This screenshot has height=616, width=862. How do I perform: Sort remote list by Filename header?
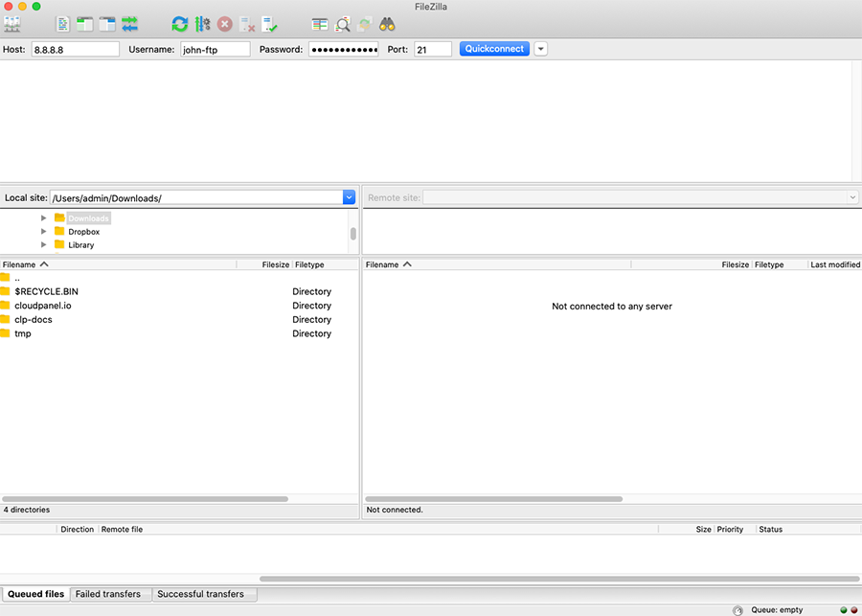click(x=497, y=264)
